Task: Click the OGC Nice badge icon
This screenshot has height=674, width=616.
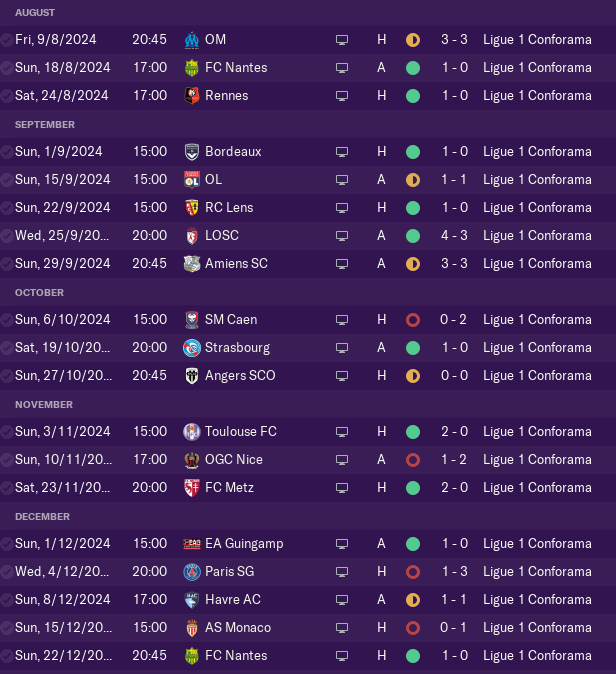Action: tap(192, 460)
